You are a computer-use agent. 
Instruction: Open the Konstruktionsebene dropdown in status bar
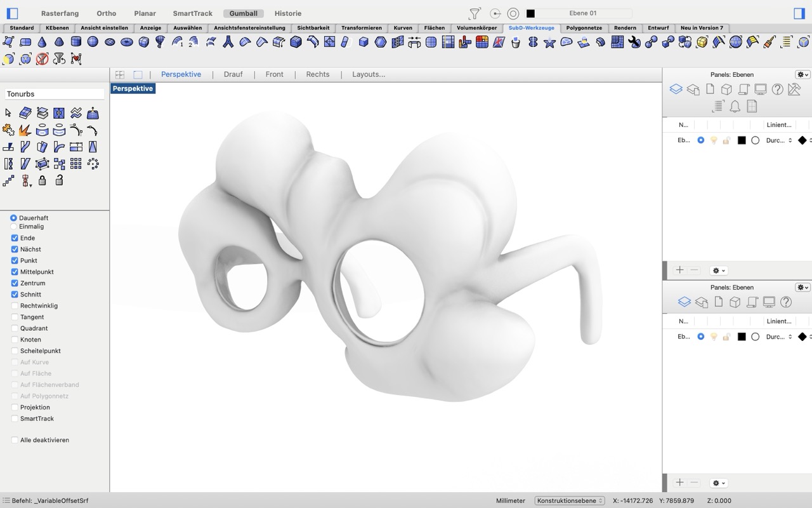click(x=569, y=500)
